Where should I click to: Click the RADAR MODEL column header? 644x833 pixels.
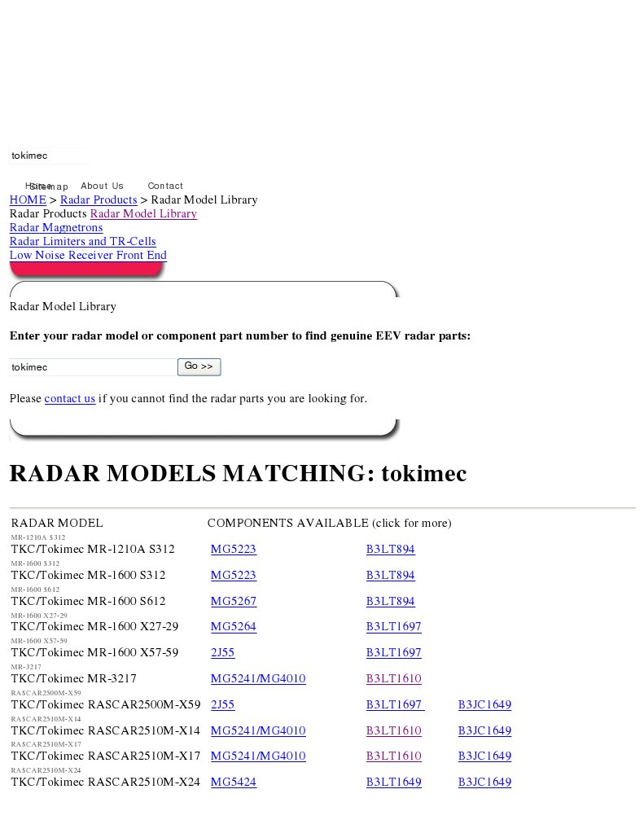[x=57, y=524]
